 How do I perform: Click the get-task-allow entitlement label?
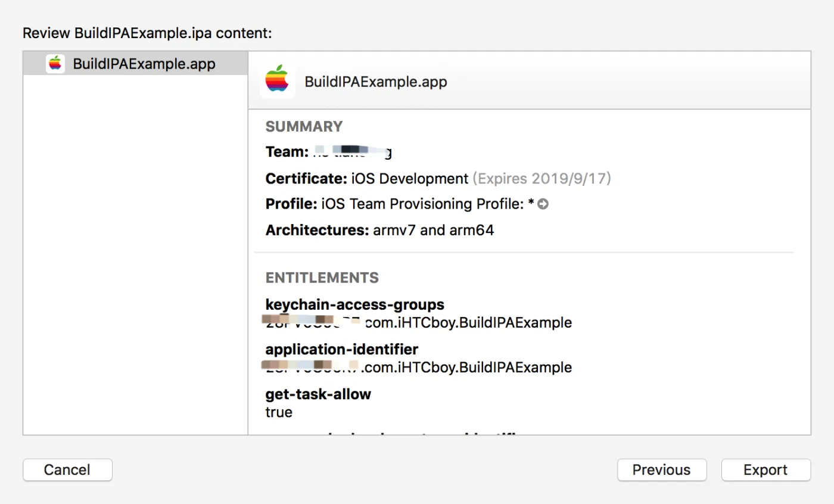click(318, 394)
